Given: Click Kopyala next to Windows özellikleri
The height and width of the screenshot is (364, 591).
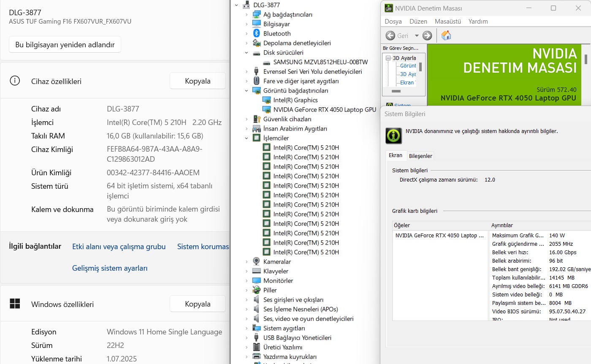Looking at the screenshot, I should tap(198, 304).
